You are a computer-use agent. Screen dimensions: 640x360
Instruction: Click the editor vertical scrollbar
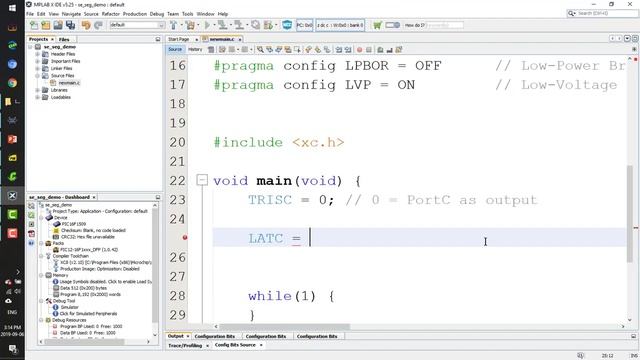coord(630,213)
